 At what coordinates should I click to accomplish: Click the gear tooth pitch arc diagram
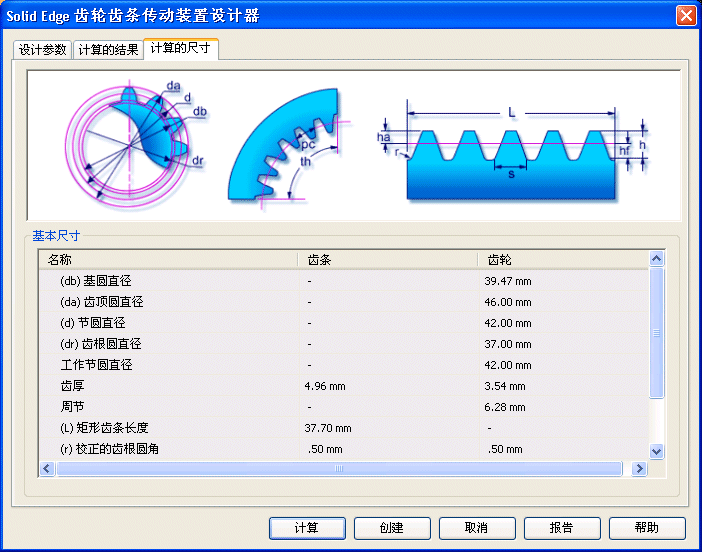[x=285, y=150]
